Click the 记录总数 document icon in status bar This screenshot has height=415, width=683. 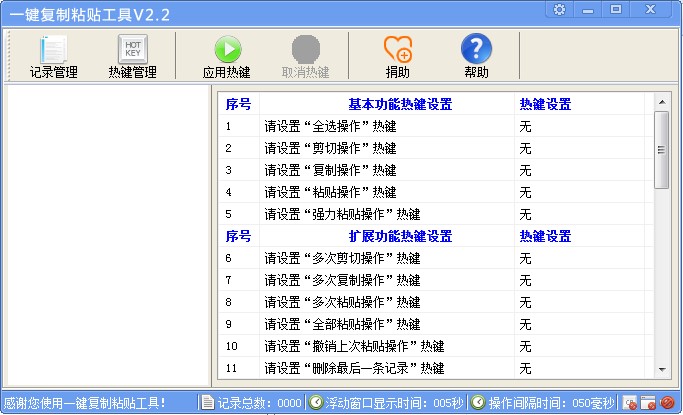207,402
